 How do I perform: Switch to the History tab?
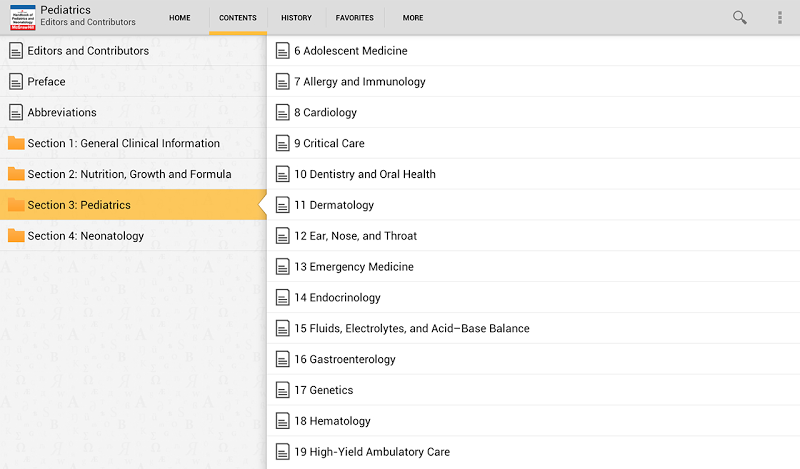click(296, 18)
